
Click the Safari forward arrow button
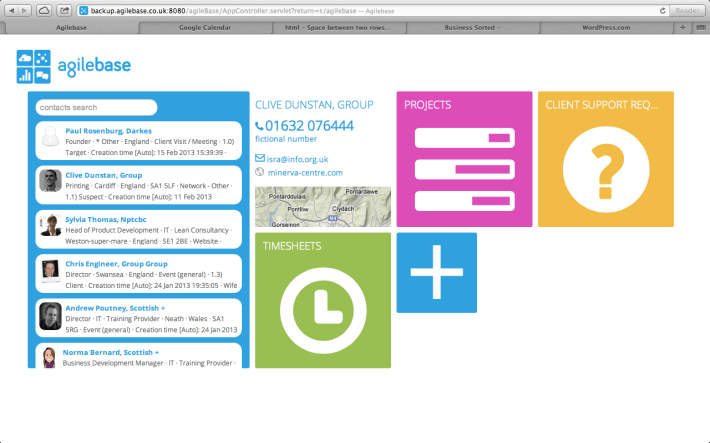pos(24,10)
